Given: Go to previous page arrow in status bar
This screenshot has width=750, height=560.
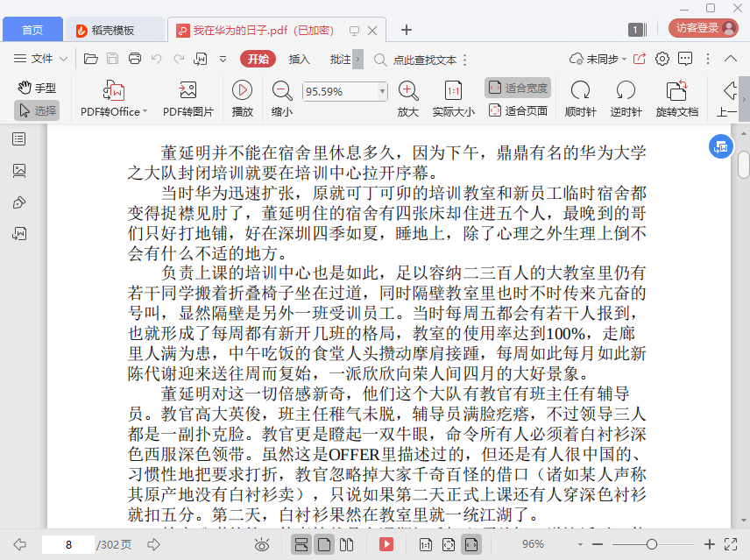Looking at the screenshot, I should tap(19, 544).
